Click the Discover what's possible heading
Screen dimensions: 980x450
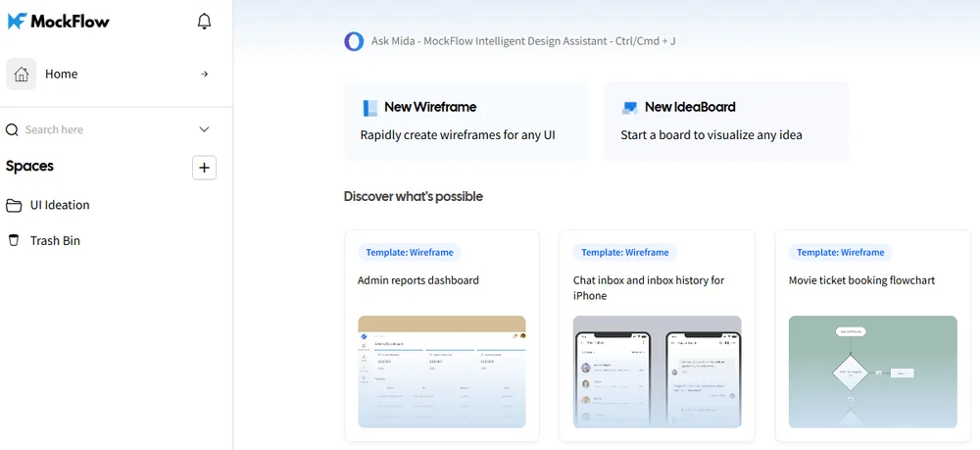[414, 197]
